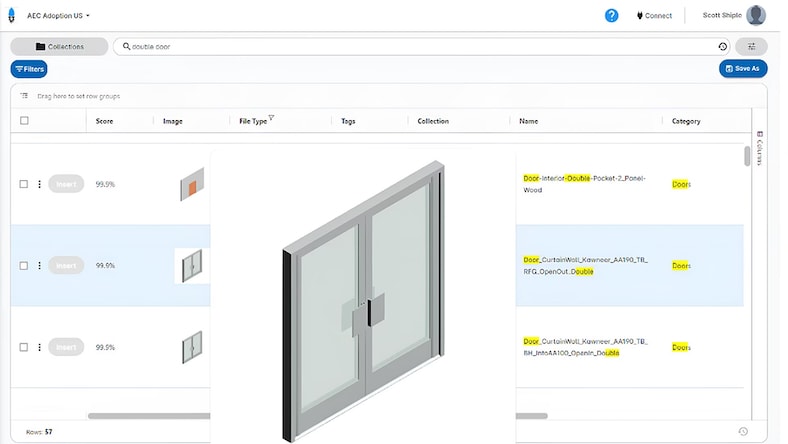788x444 pixels.
Task: Click the Tags column header
Action: (x=348, y=121)
